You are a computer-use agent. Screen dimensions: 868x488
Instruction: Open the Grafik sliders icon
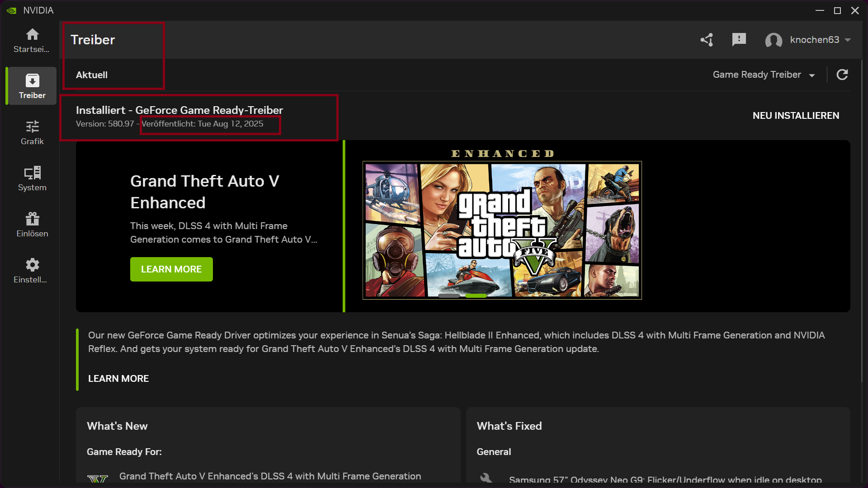[32, 127]
